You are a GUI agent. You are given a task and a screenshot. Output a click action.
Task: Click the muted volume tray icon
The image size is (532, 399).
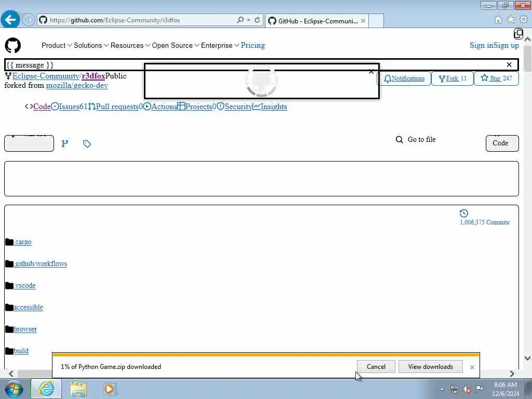click(x=467, y=390)
